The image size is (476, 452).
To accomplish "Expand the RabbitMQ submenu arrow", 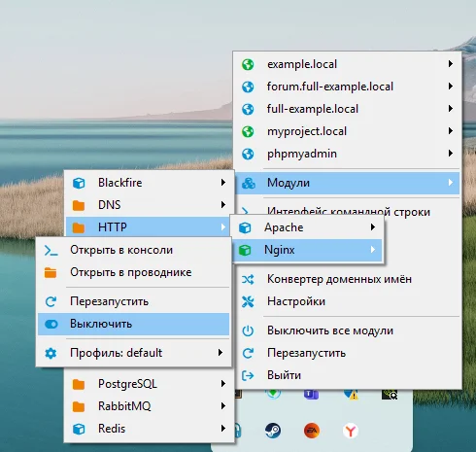I will click(x=223, y=406).
